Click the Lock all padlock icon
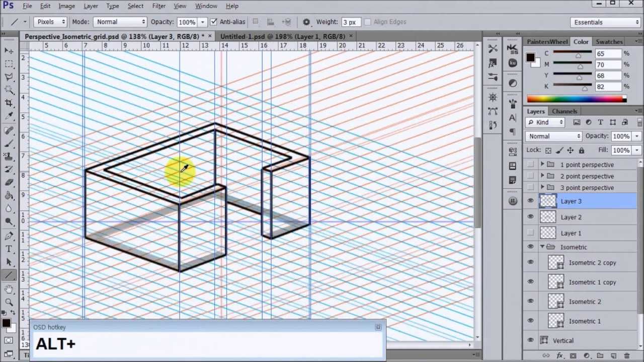 click(582, 150)
